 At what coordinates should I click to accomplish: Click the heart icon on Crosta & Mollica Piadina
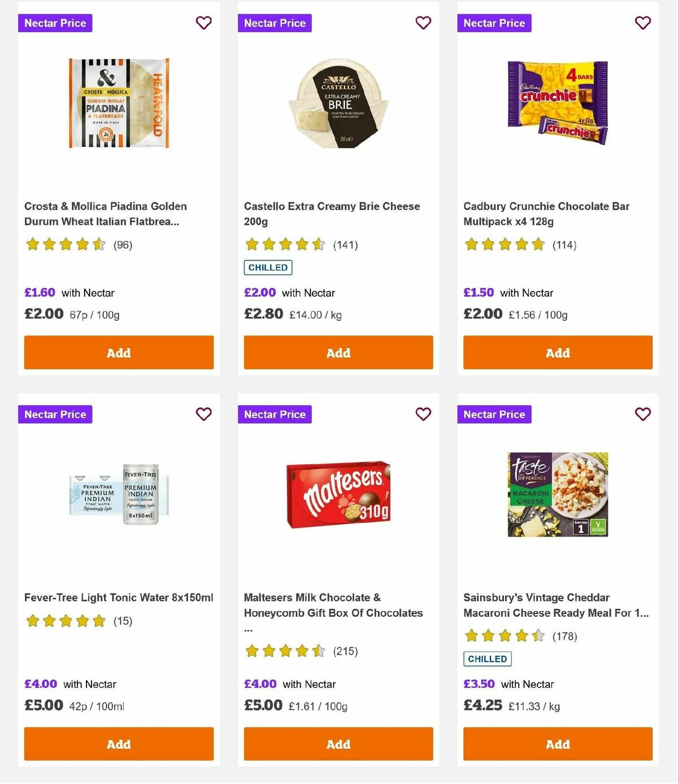203,23
